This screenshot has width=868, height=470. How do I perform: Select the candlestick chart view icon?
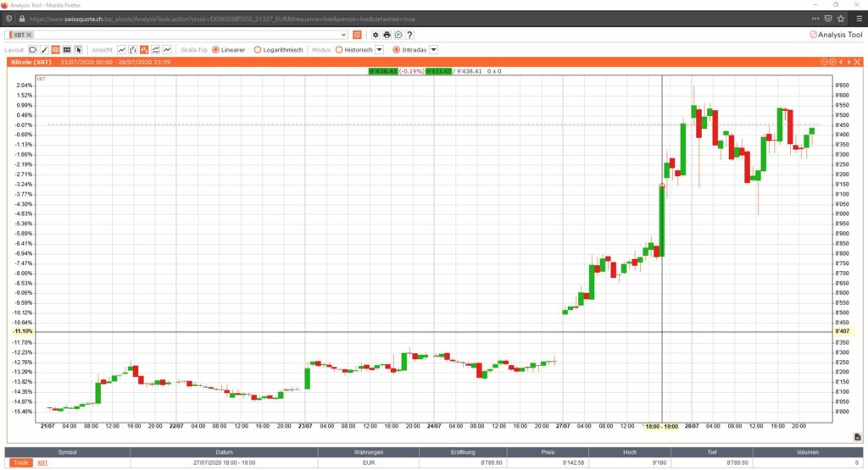pos(144,50)
